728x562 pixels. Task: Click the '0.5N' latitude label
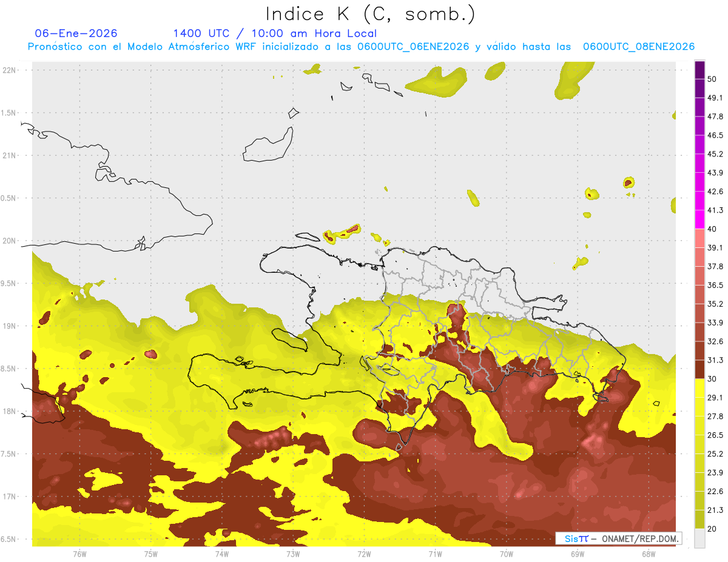click(x=8, y=198)
